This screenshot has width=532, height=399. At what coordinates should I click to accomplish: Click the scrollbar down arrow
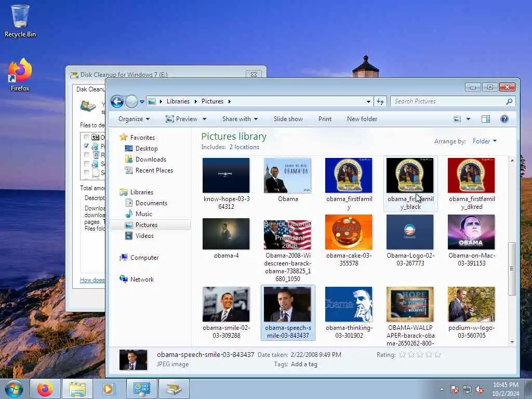512,342
